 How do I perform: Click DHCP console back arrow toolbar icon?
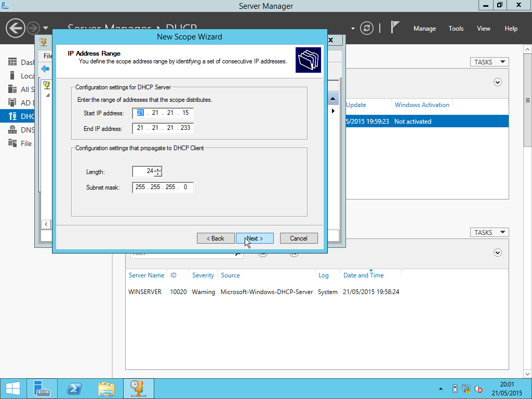[x=45, y=69]
